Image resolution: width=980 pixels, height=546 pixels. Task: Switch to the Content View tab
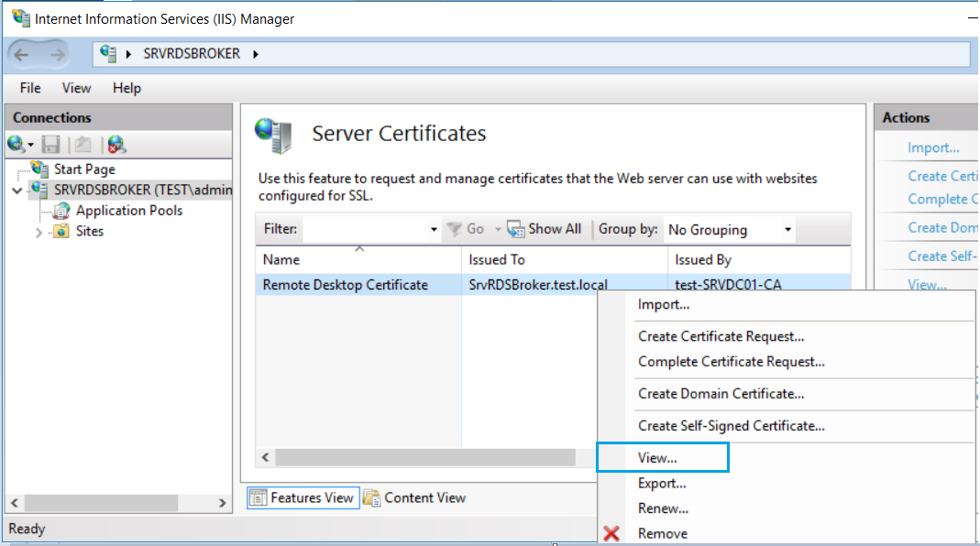[415, 497]
